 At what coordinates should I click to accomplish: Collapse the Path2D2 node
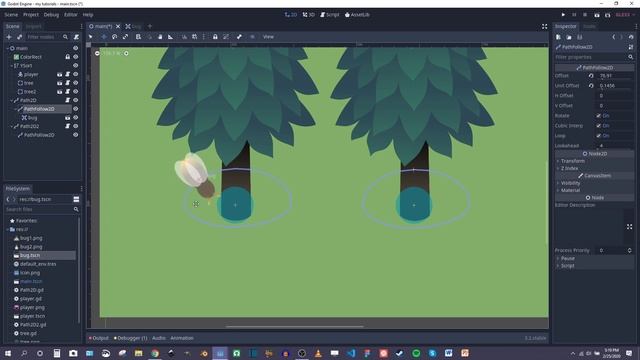11,126
